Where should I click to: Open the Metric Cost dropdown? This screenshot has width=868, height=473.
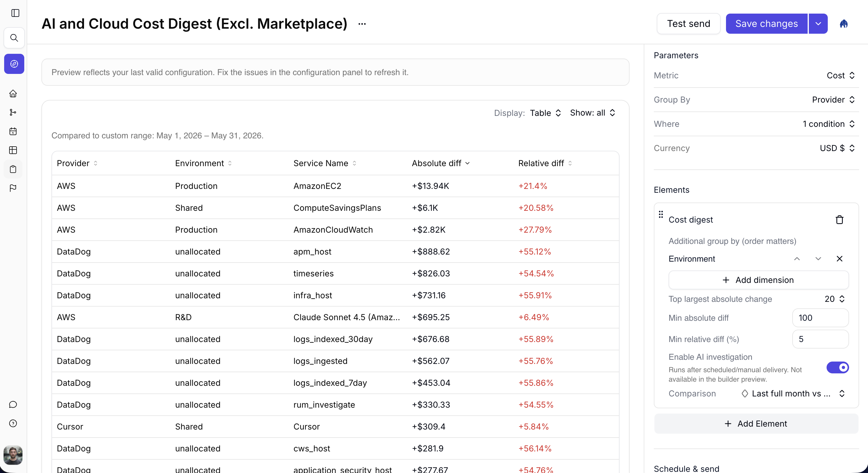840,75
